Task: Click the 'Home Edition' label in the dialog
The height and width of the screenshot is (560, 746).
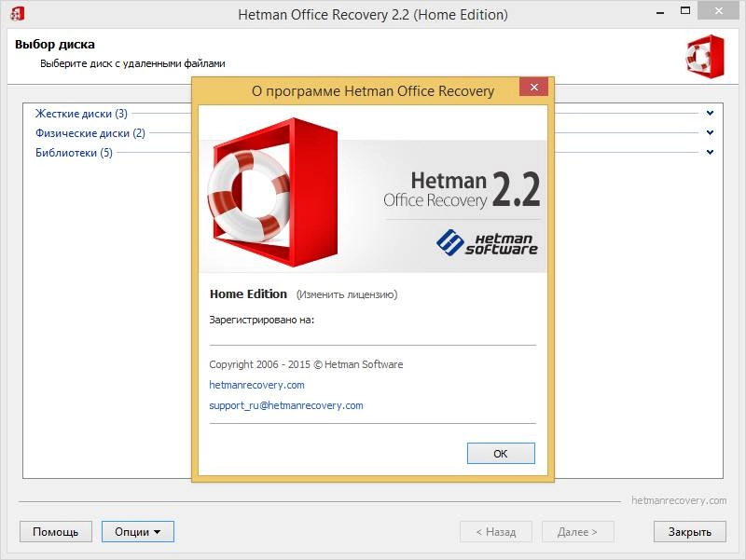Action: (x=248, y=294)
